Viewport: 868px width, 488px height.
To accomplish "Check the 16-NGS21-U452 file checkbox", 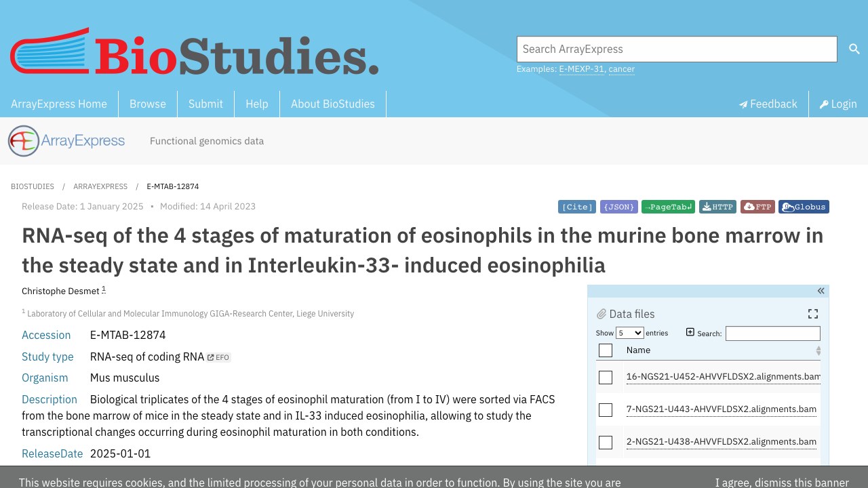I will [x=606, y=378].
